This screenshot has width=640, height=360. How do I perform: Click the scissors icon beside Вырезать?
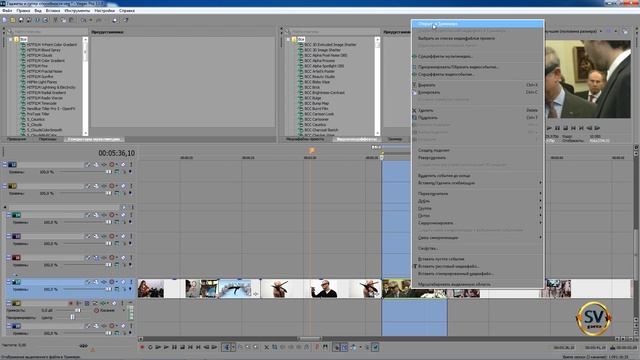[x=414, y=85]
